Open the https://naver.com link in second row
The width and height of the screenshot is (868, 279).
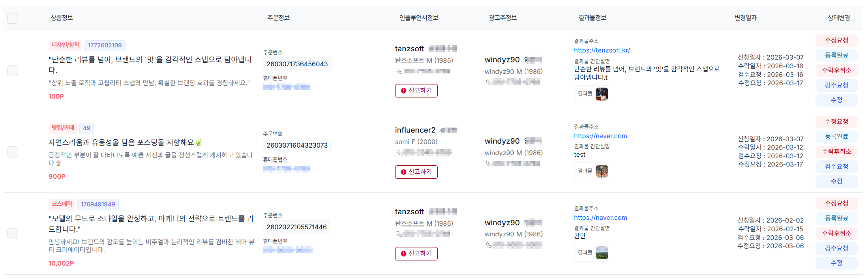pyautogui.click(x=601, y=136)
